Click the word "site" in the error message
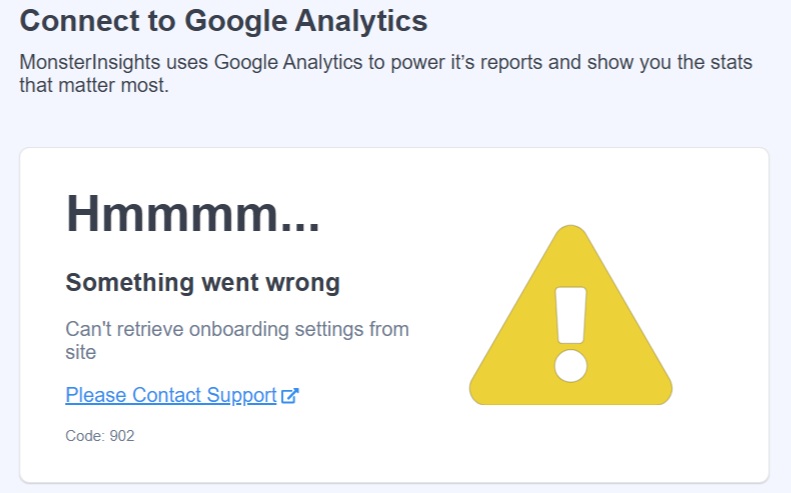 tap(80, 353)
